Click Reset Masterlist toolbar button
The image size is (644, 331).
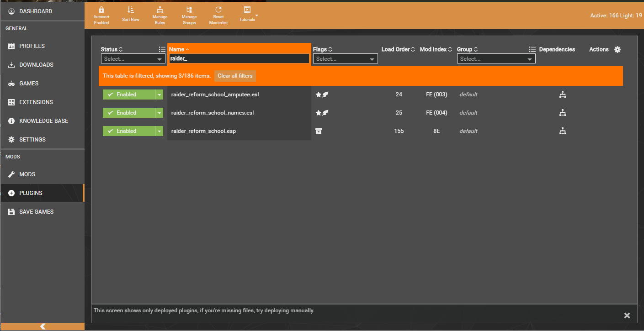pyautogui.click(x=218, y=15)
